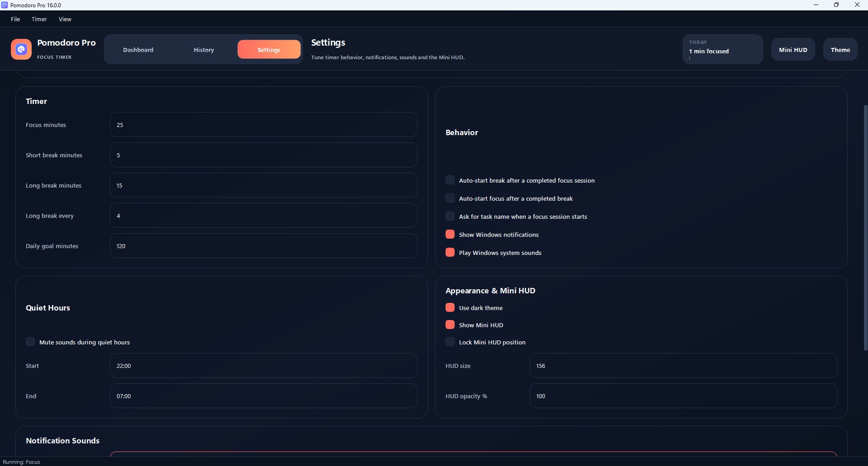Image resolution: width=868 pixels, height=466 pixels.
Task: Click the Quiet Hours Start time field
Action: (x=263, y=366)
